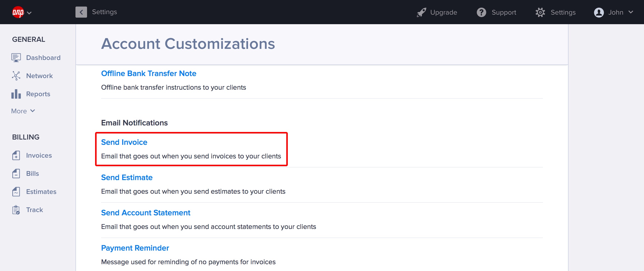Open the Send Estimate email settings

127,178
